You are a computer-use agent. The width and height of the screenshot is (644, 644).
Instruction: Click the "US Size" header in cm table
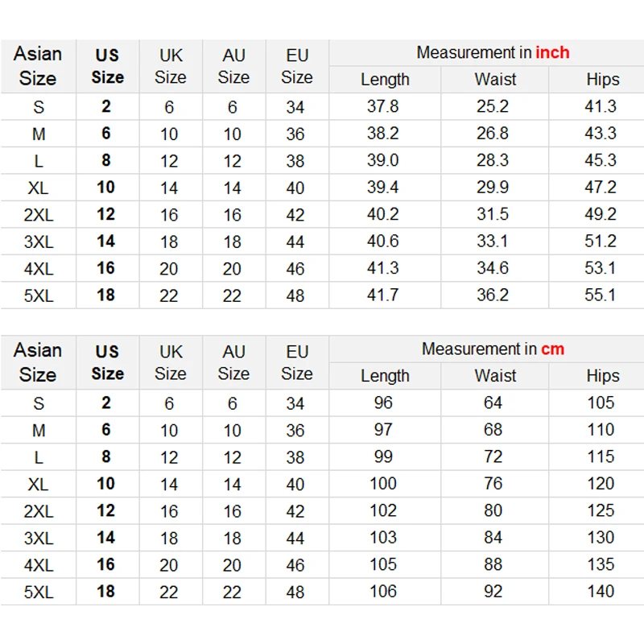click(107, 362)
